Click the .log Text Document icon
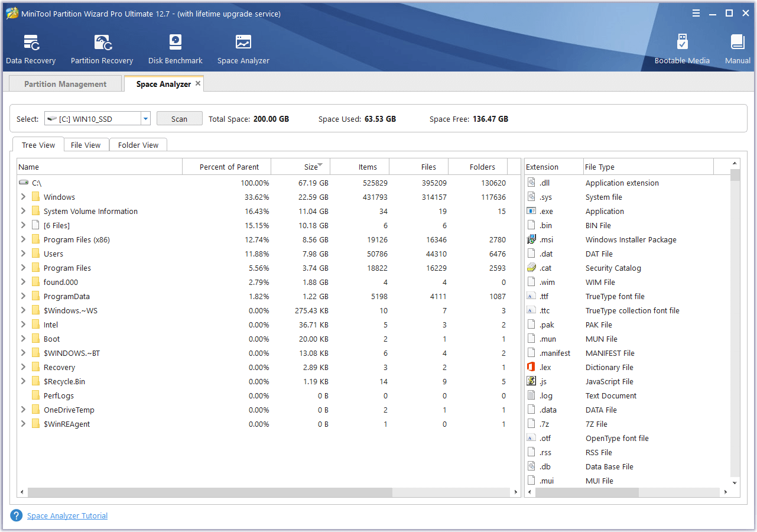The height and width of the screenshot is (532, 757). 531,395
